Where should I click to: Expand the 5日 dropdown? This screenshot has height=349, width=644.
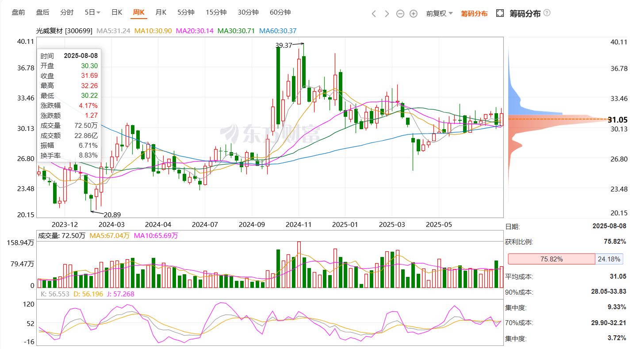click(x=92, y=12)
